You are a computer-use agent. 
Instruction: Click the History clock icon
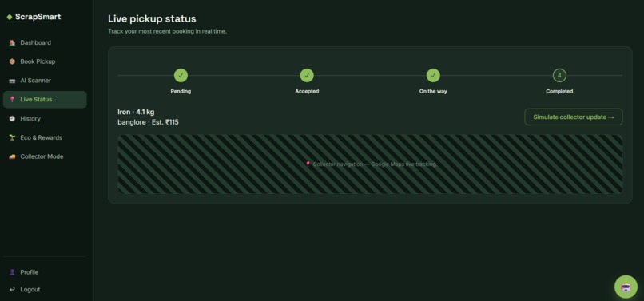pos(12,119)
